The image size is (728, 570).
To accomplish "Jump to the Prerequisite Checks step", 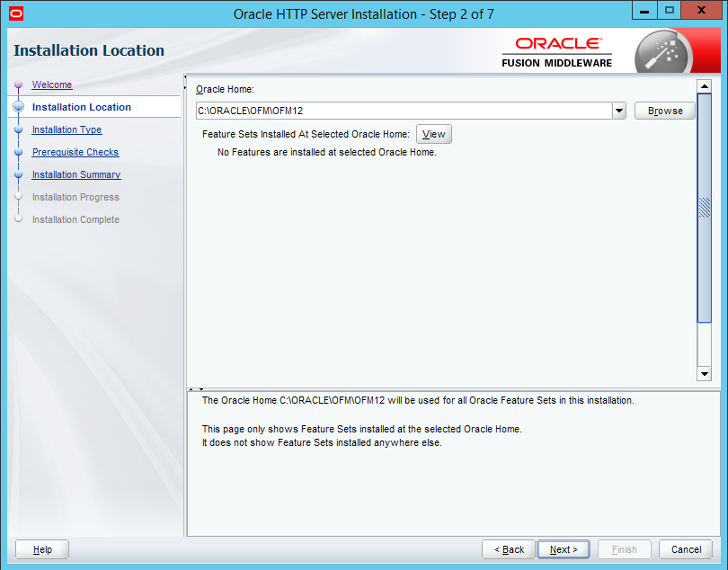I will pyautogui.click(x=75, y=152).
